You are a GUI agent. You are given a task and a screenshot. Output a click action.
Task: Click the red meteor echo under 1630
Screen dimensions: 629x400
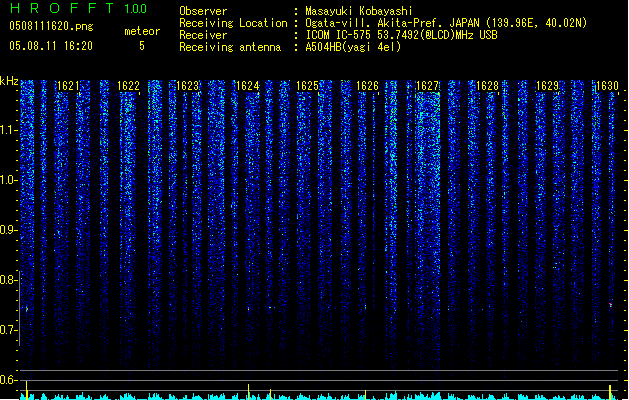point(611,305)
